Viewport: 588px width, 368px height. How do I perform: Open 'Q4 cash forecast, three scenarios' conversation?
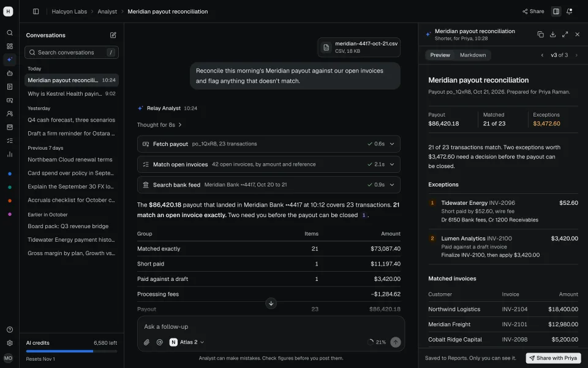click(x=72, y=120)
